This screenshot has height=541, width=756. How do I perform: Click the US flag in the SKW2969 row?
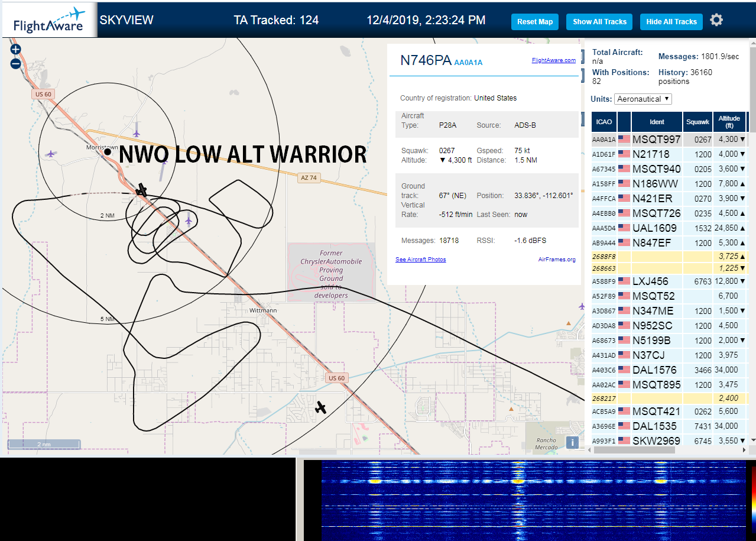tap(624, 441)
